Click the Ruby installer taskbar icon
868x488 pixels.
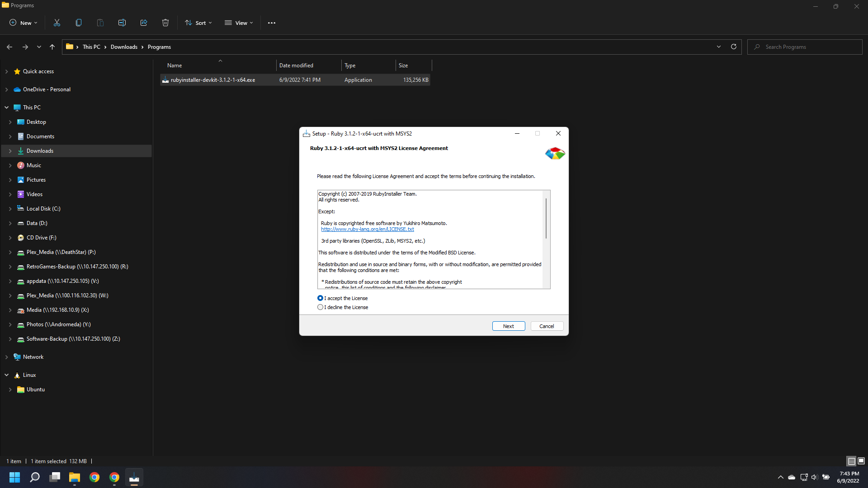[x=134, y=477]
